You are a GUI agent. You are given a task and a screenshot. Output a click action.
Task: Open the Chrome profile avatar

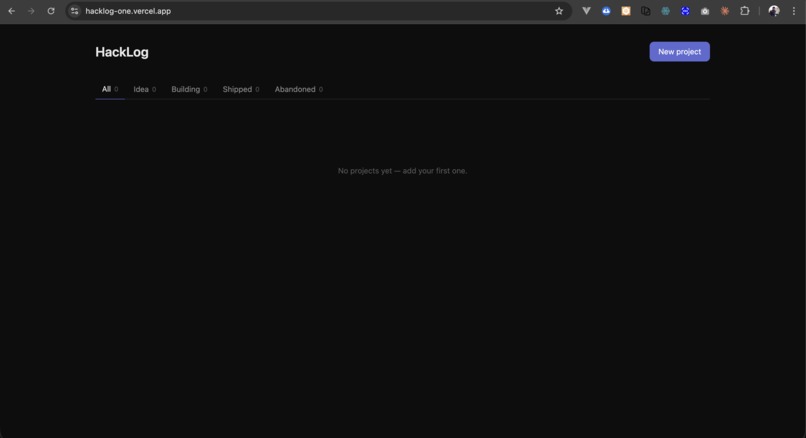tap(774, 11)
